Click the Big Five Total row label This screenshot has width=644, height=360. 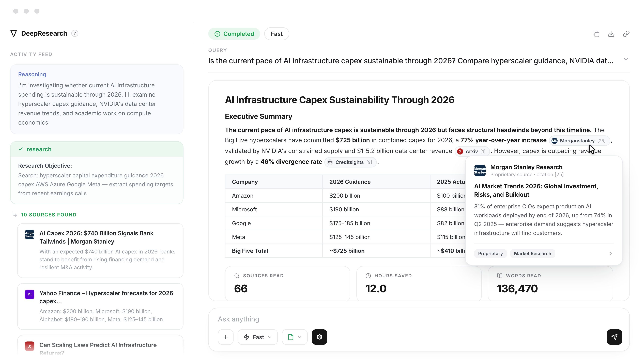coord(250,251)
